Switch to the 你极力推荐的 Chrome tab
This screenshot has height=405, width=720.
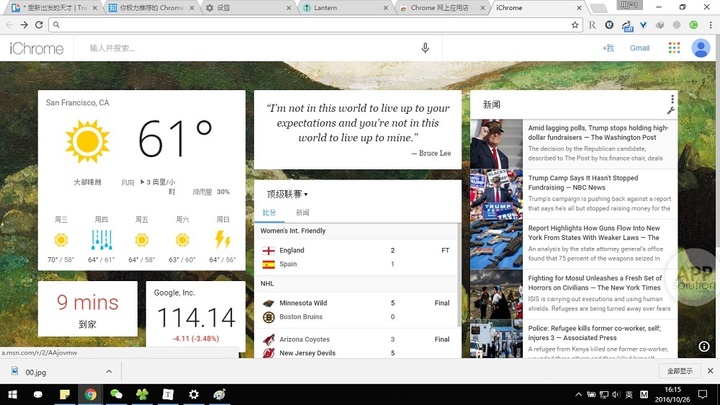152,8
